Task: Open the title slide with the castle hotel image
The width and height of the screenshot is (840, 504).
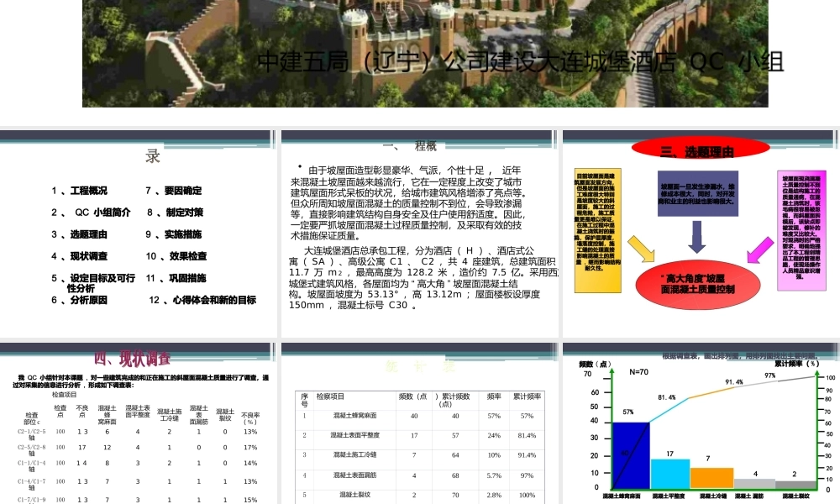Action: pos(425,54)
